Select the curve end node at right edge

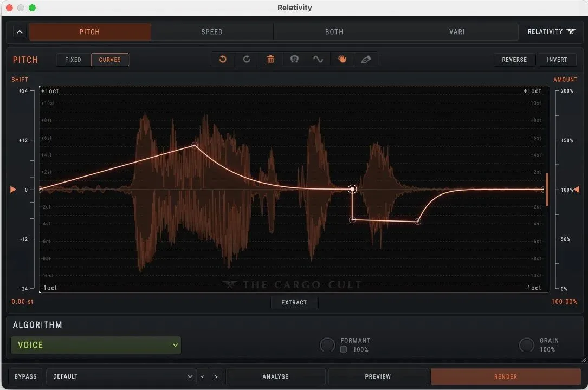point(542,190)
